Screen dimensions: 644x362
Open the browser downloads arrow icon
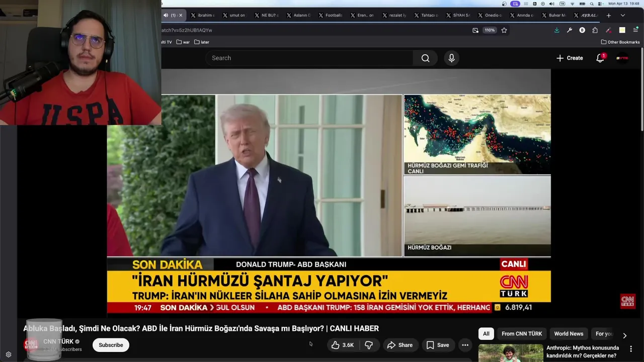556,30
